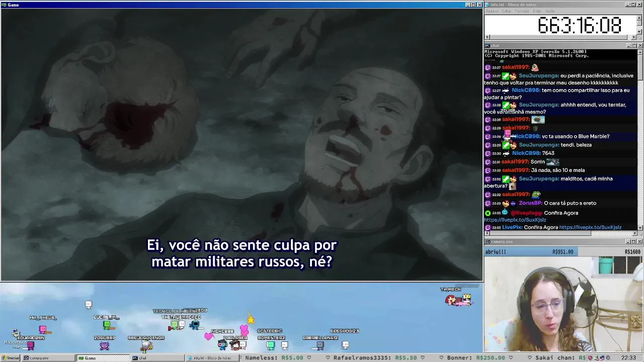Switch to camera.exe in the taskbar
This screenshot has width=644, height=362.
point(48,358)
